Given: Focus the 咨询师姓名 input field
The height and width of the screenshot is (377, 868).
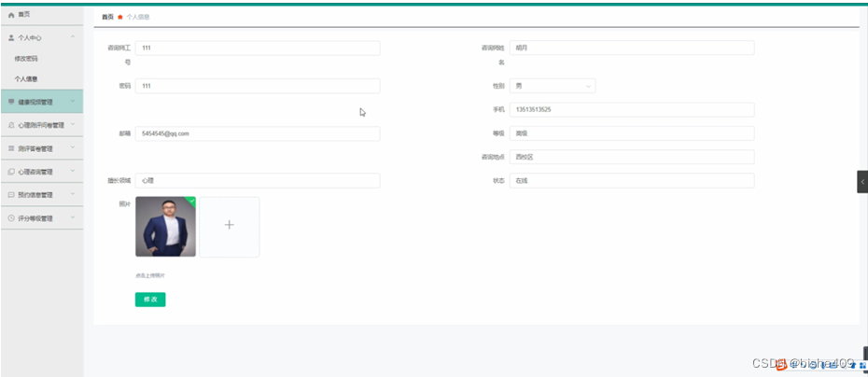Looking at the screenshot, I should pyautogui.click(x=632, y=49).
